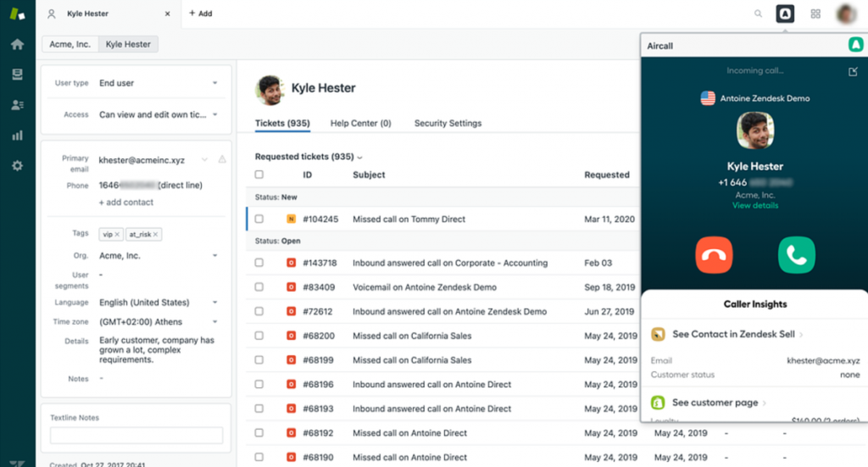Sort by the Subject column header

(369, 175)
